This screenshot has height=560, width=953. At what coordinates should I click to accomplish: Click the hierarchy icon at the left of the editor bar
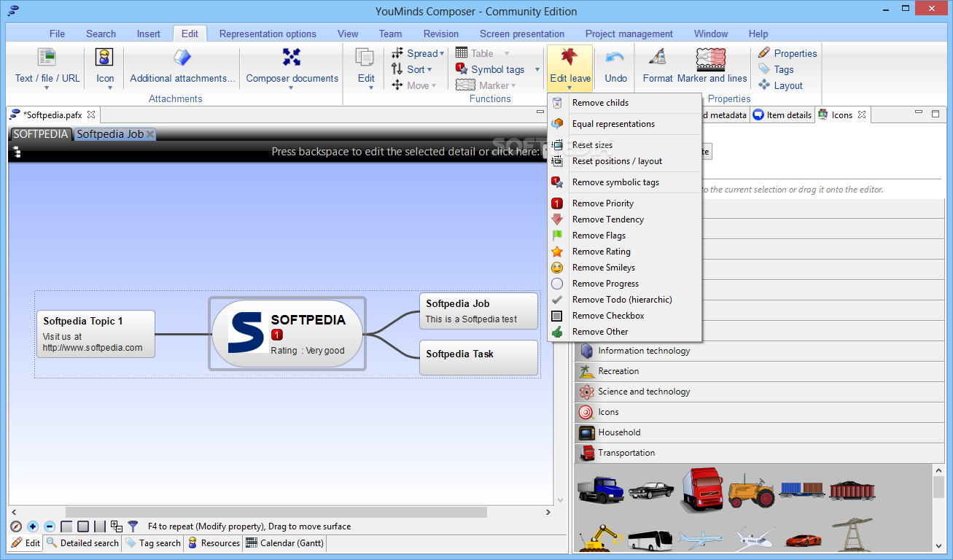(16, 152)
